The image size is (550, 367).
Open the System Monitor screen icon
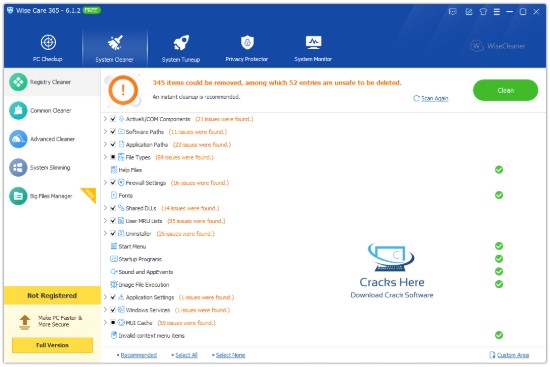pos(313,42)
